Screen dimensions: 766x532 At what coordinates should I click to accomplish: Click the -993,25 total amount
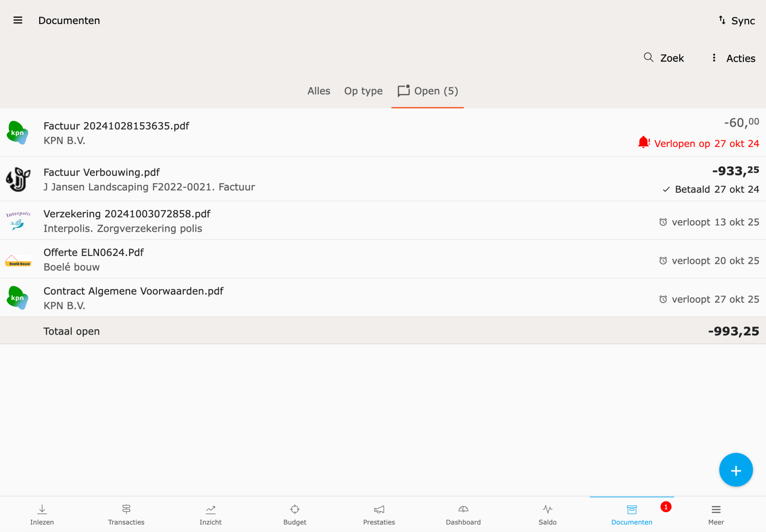tap(733, 331)
